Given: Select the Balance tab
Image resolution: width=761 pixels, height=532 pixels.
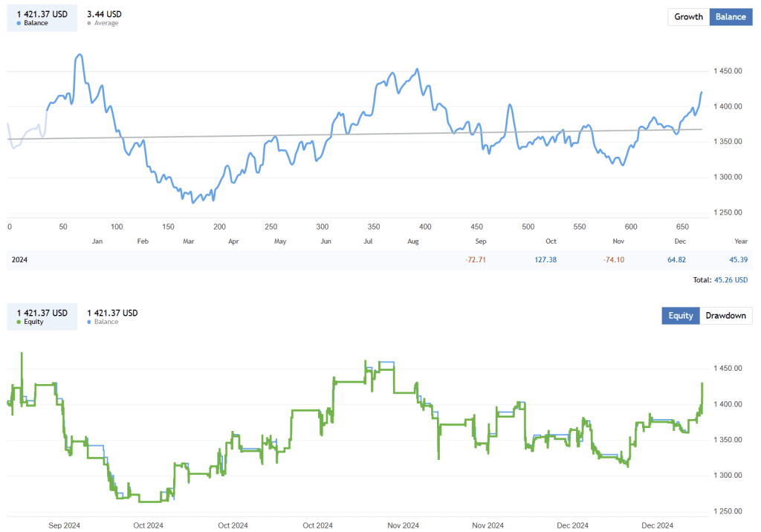Looking at the screenshot, I should point(729,16).
